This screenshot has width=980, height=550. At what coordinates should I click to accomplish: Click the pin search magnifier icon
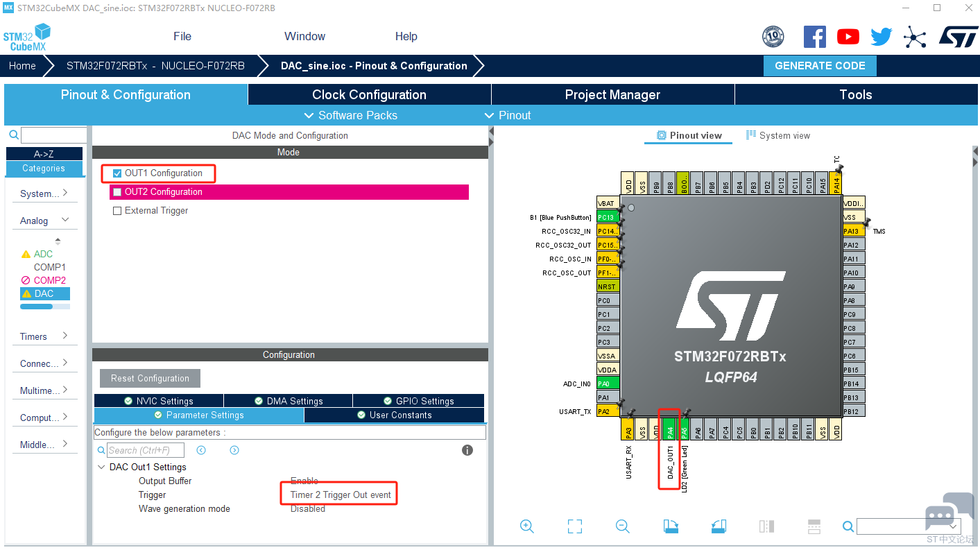[x=848, y=526]
